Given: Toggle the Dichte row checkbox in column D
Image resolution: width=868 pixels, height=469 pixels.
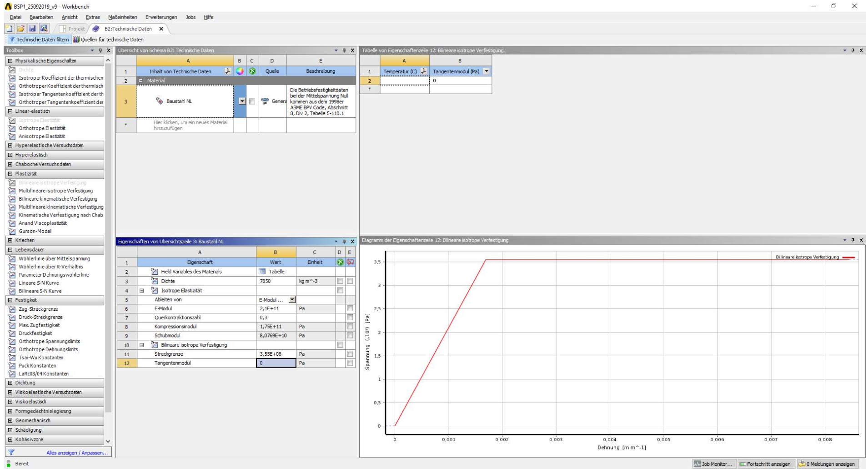Looking at the screenshot, I should point(340,281).
